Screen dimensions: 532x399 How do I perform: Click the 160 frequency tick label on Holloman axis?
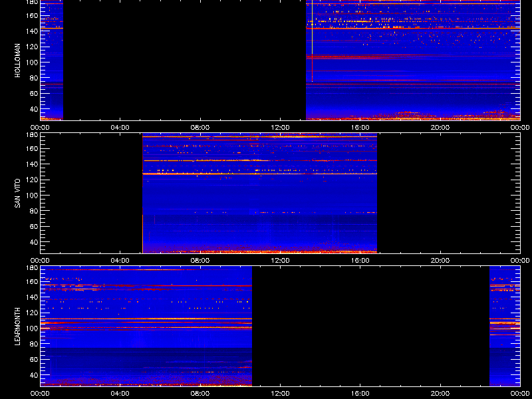click(33, 15)
